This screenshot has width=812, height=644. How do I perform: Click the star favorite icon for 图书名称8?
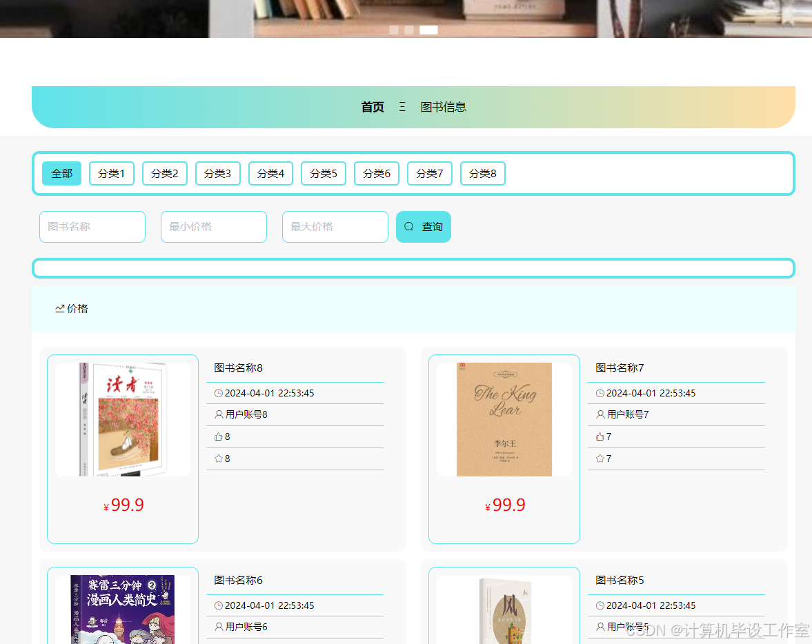(219, 459)
